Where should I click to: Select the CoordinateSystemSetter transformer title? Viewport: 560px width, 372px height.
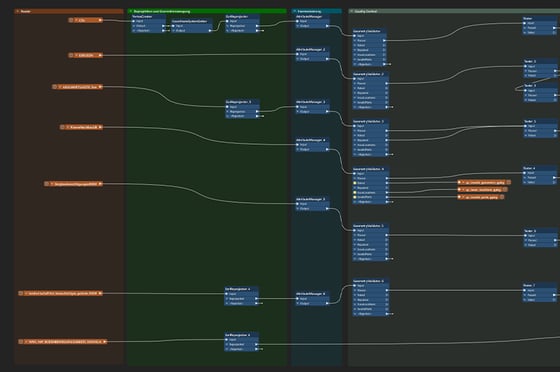tap(189, 21)
